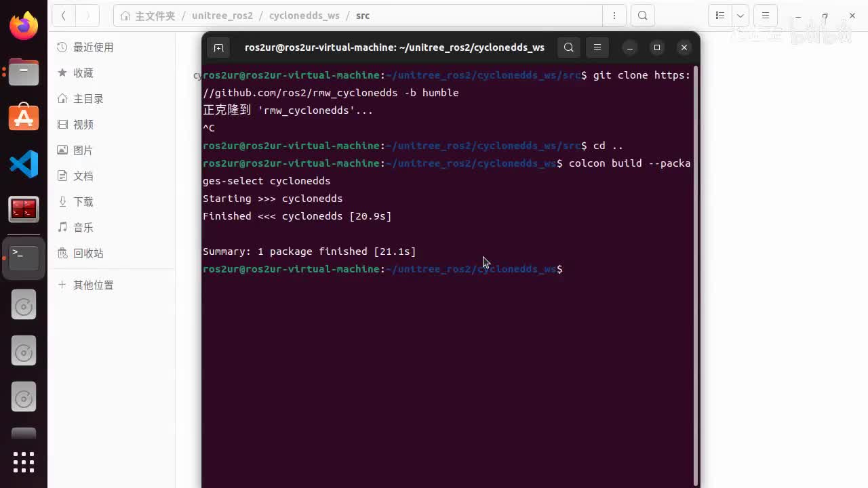Open Visual Studio Code from the dock
868x488 pixels.
pos(24,164)
